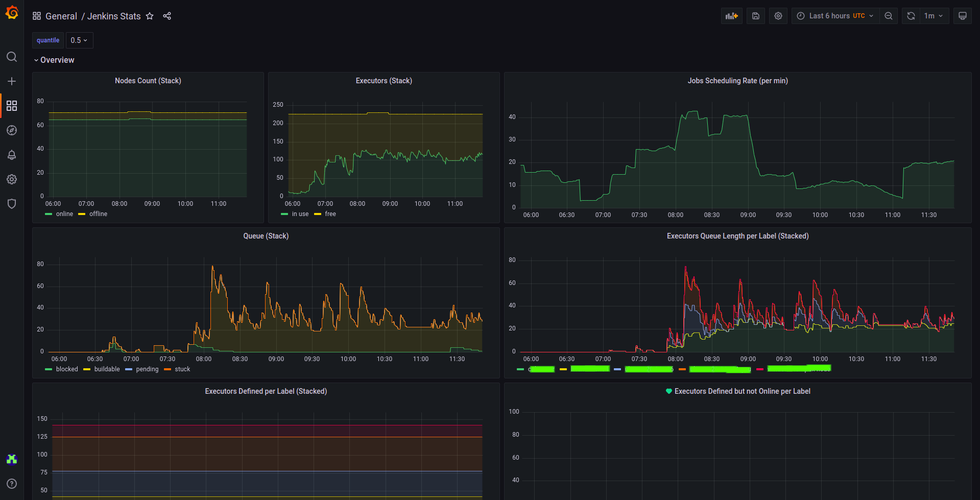
Task: Open the quantile 0.5 dropdown
Action: 79,40
